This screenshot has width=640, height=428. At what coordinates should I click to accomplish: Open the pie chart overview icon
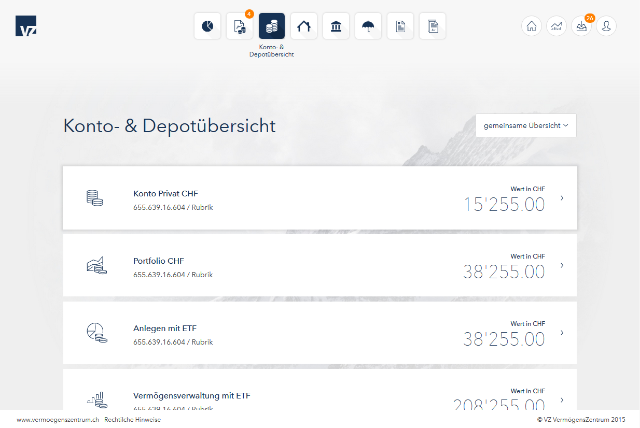coord(207,27)
